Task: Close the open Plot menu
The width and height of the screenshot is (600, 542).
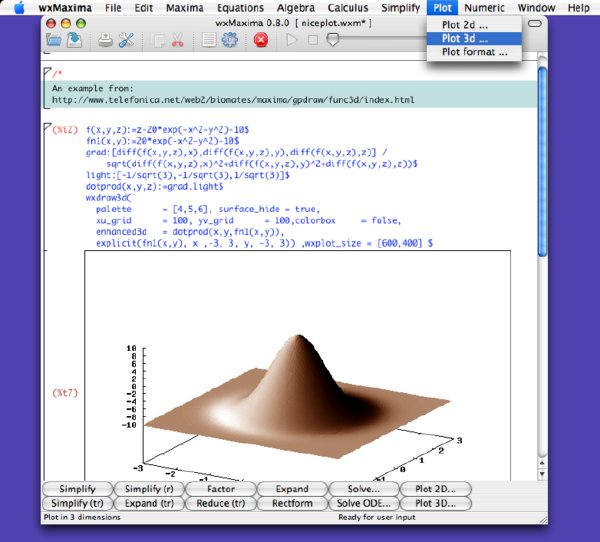Action: tap(442, 8)
